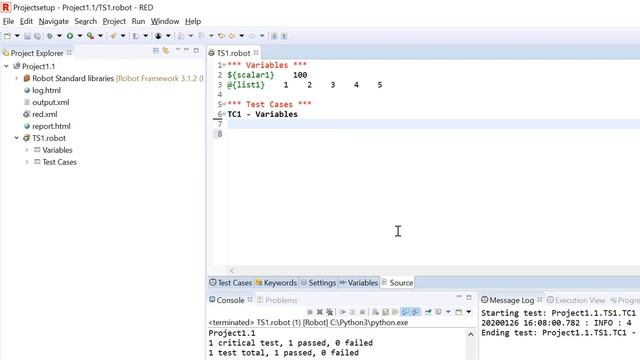Click the Save All toolbar icon
This screenshot has height=360, width=640.
coord(37,36)
